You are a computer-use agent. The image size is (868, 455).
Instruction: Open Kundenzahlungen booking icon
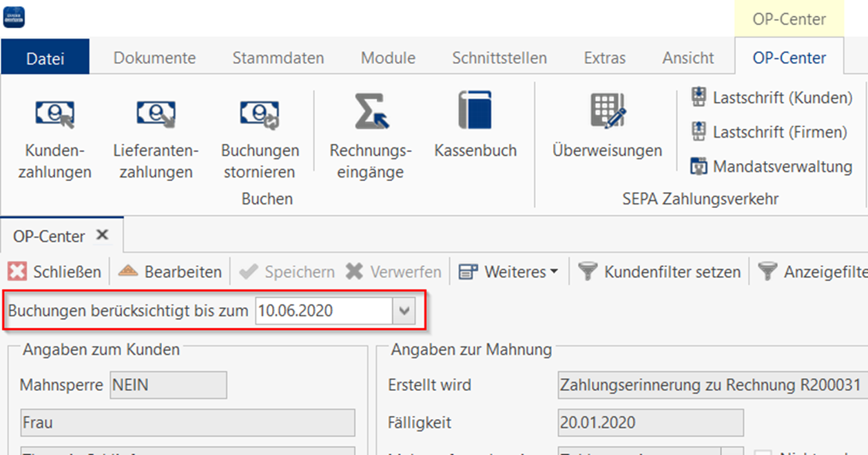(x=54, y=115)
